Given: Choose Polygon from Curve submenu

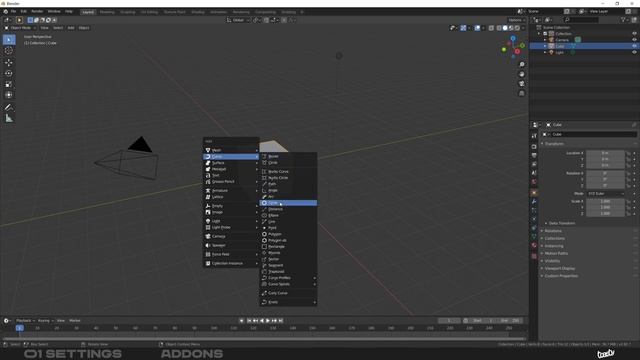Looking at the screenshot, I should pos(288,234).
